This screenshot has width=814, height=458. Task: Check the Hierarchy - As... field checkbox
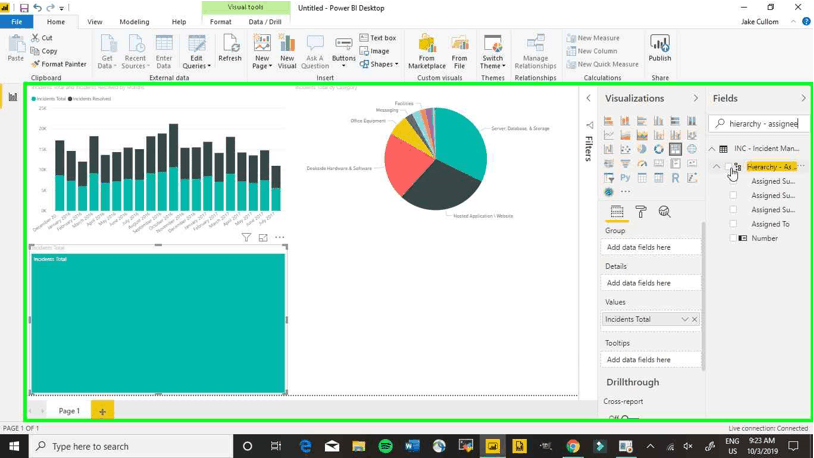coord(728,167)
